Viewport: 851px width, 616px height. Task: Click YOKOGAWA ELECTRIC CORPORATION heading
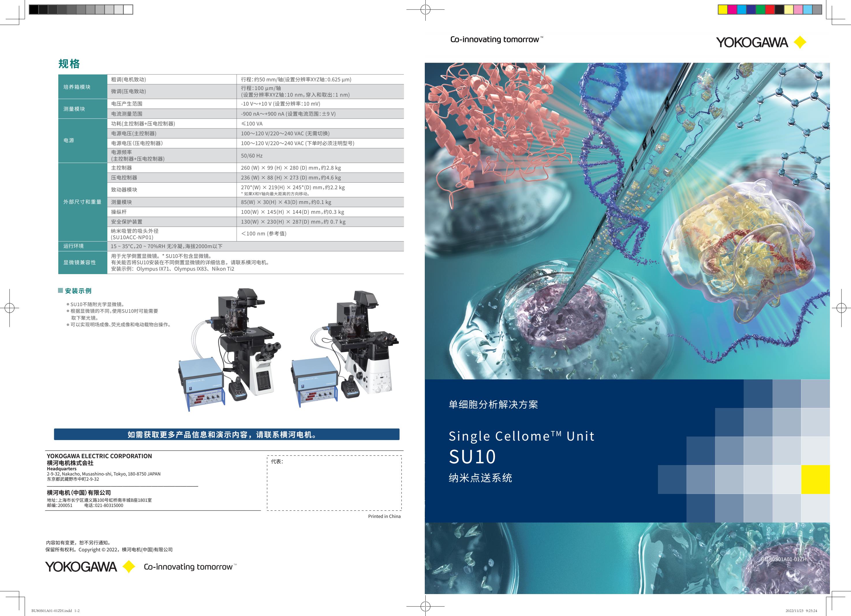[100, 456]
